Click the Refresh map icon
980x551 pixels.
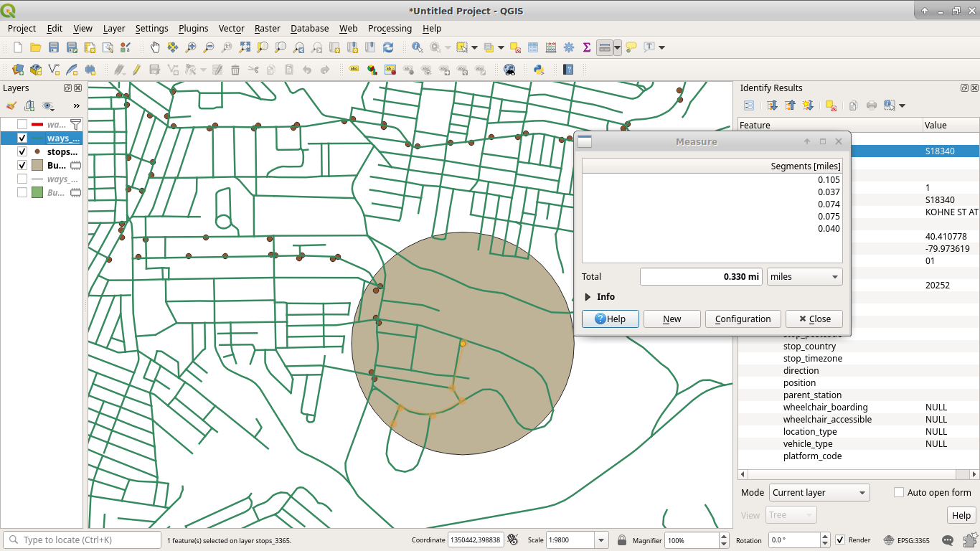click(388, 47)
